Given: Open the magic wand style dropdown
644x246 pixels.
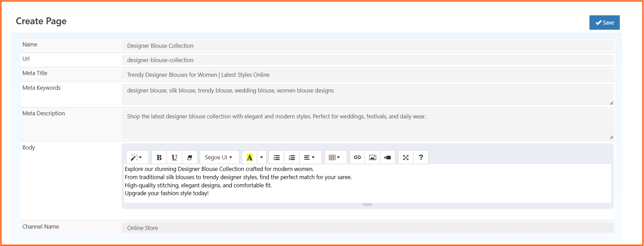Looking at the screenshot, I should click(137, 157).
